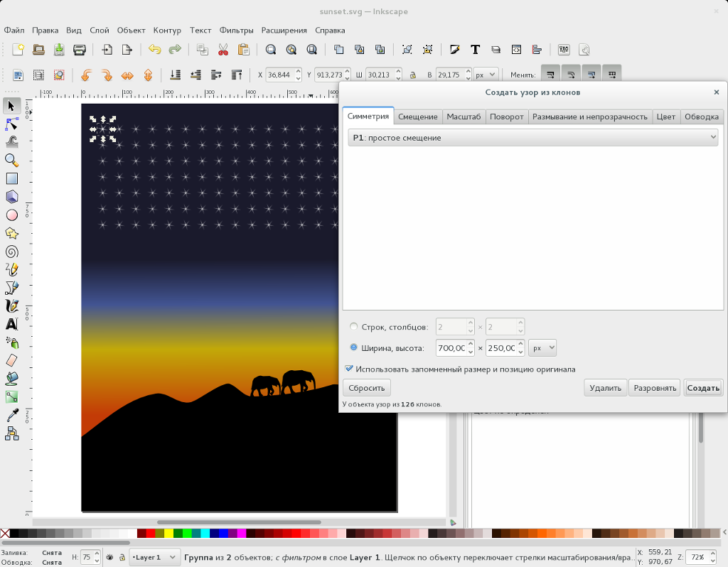Select the Star tool in the toolbox

[11, 234]
